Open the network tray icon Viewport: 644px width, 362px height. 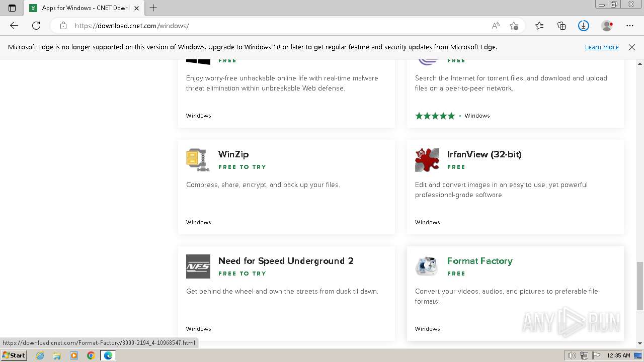click(584, 355)
